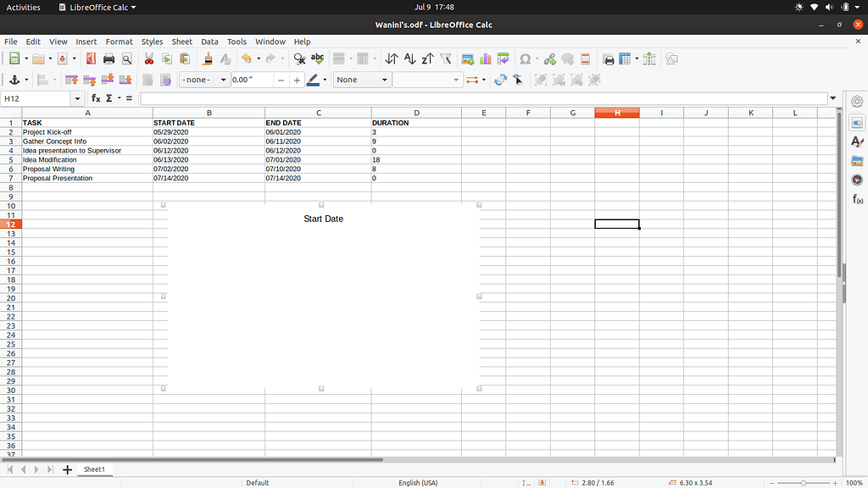The height and width of the screenshot is (488, 868).
Task: Export the spreadsheet directly as PDF
Action: pos(91,58)
